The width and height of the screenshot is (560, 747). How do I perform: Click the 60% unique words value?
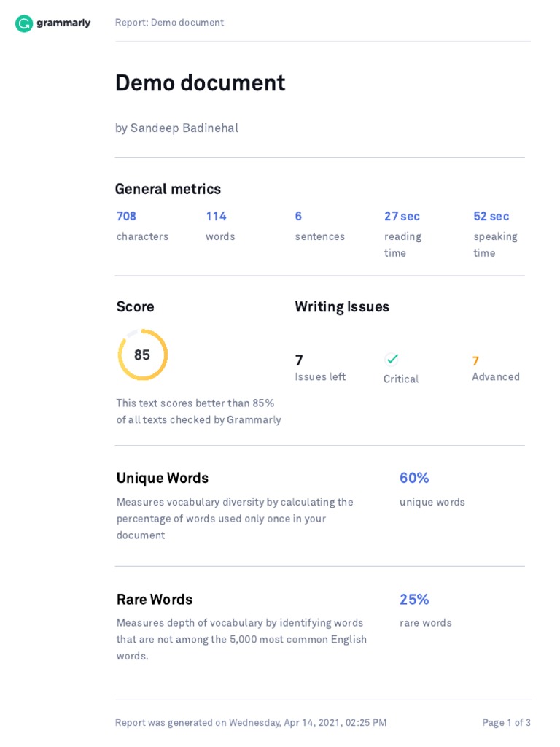[x=414, y=478]
